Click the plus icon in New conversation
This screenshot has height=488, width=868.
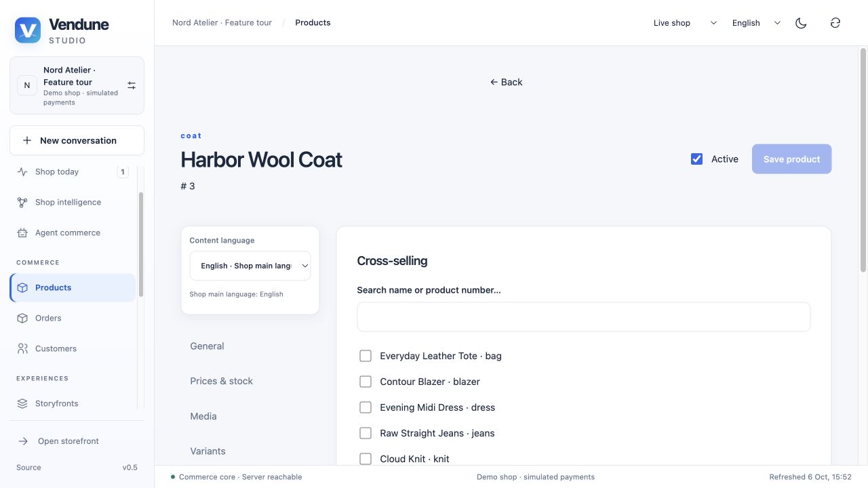coord(27,140)
